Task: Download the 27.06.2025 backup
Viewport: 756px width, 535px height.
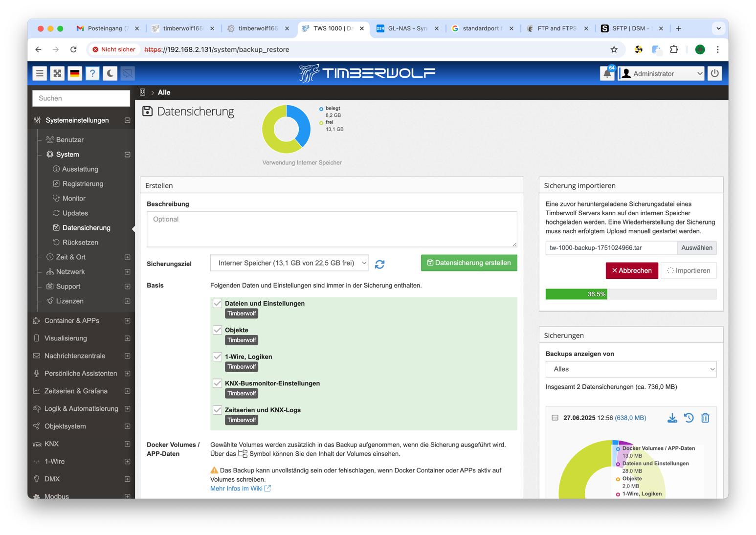Action: click(672, 418)
